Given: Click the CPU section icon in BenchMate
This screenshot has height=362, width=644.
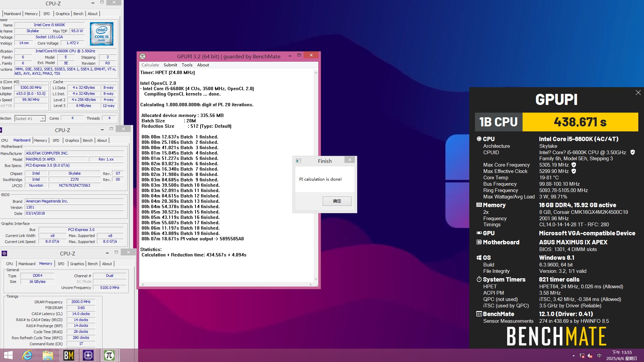Looking at the screenshot, I should (479, 139).
